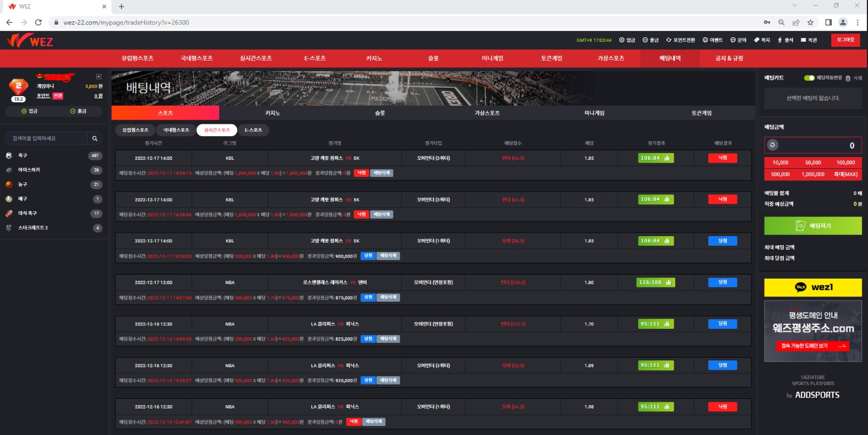Open the 복권 lottery ticket icon
868x435 pixels.
click(803, 40)
